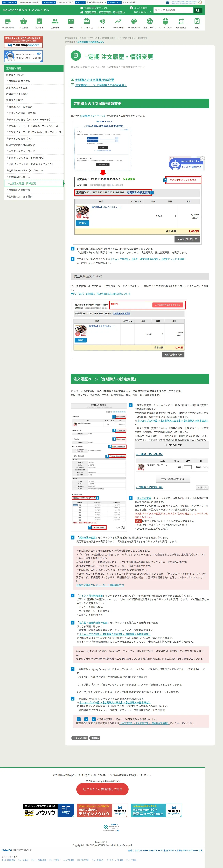Screen dimensions: 223x868
Task: Open 定期購入の商品登録 sidebar item
Action: pyautogui.click(x=34, y=190)
